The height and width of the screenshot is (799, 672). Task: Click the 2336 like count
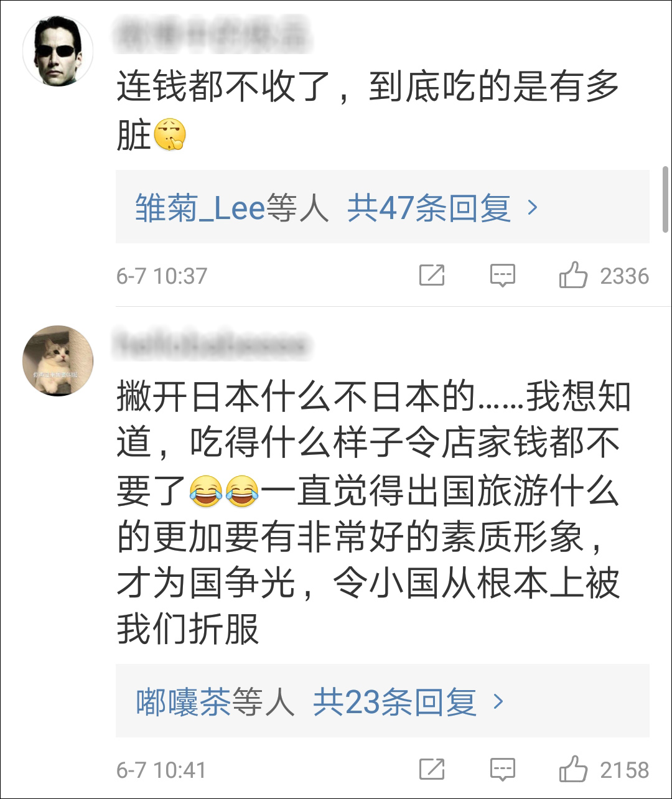click(624, 276)
